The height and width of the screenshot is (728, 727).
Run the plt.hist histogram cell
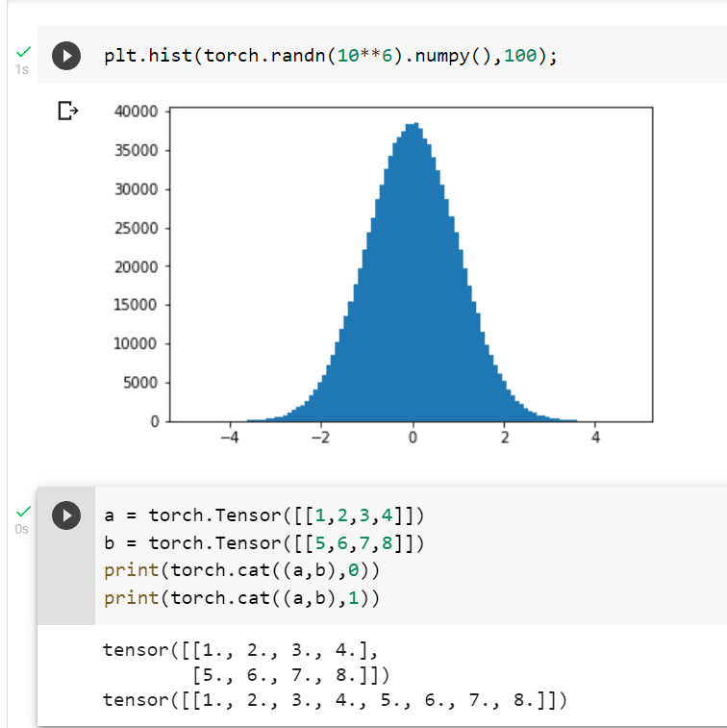[66, 56]
